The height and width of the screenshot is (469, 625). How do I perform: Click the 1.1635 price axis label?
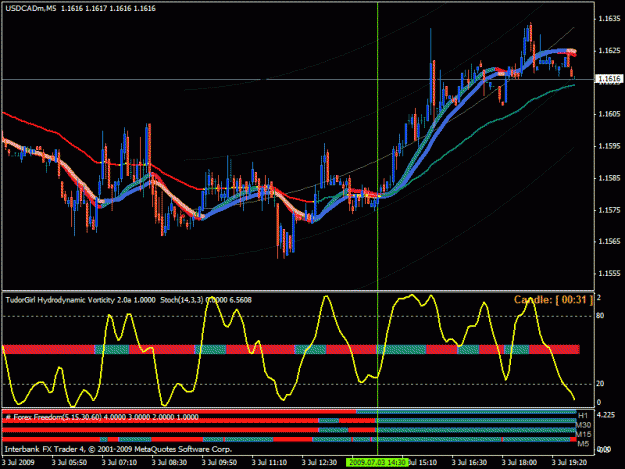tap(609, 19)
